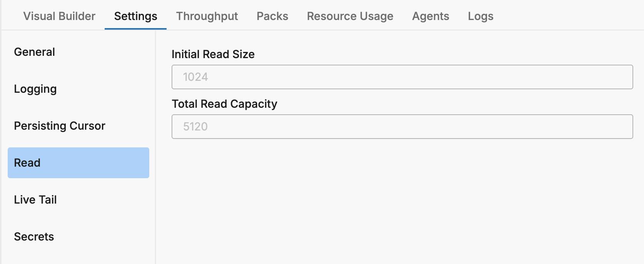Click the Initial Read Size label
644x264 pixels.
pos(213,54)
